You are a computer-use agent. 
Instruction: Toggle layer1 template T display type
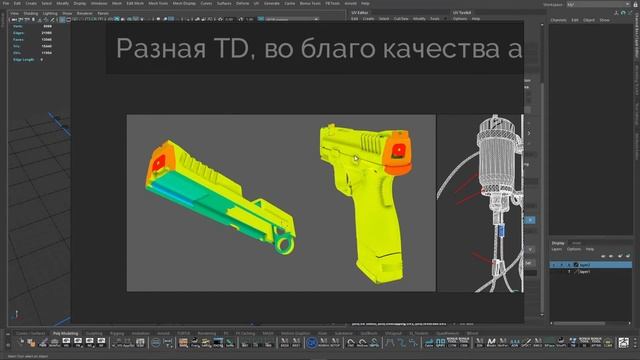coord(569,271)
